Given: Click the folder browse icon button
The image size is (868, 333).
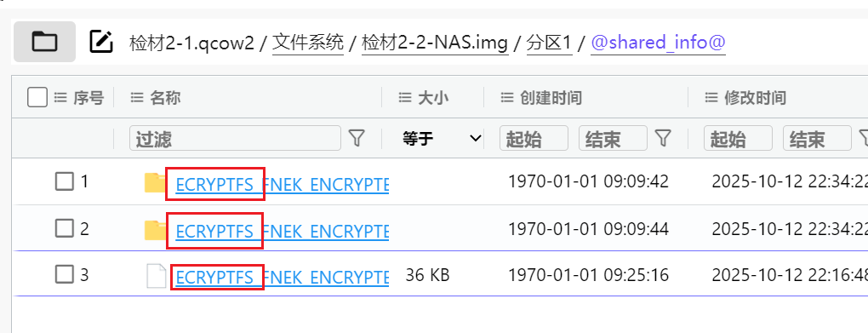Looking at the screenshot, I should pos(44,42).
